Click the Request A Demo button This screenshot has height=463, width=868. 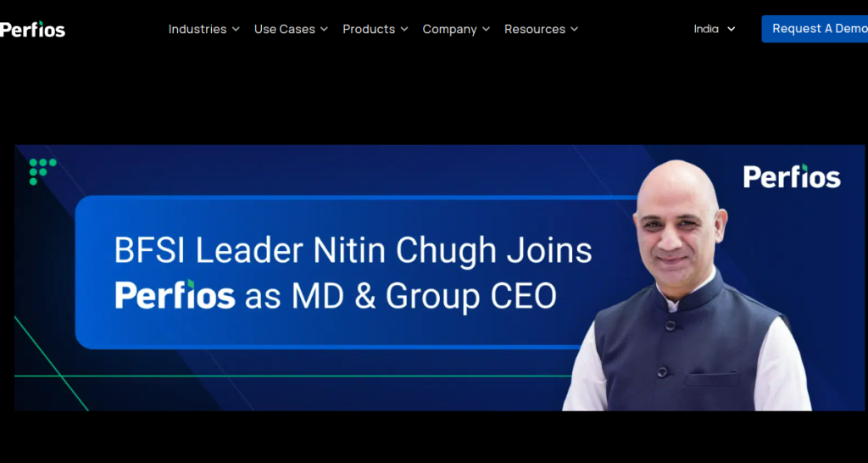coord(815,29)
